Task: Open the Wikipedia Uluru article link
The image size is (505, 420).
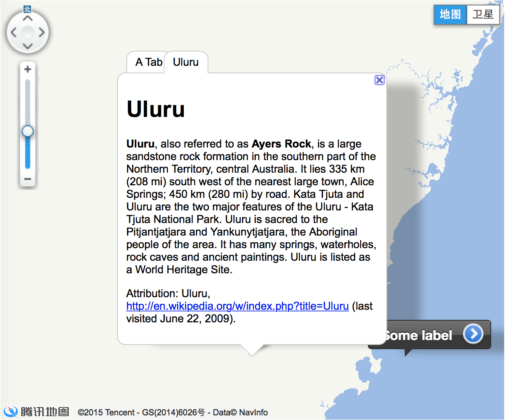Action: coord(237,306)
